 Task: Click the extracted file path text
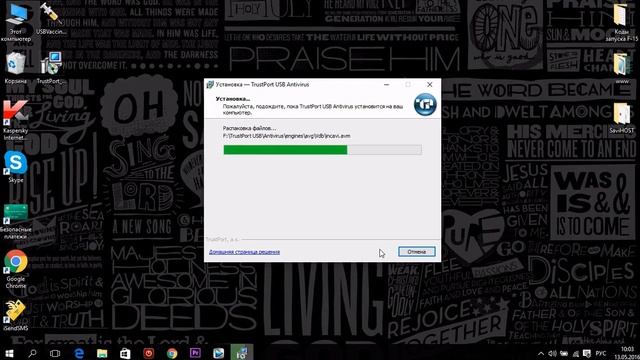coord(287,136)
